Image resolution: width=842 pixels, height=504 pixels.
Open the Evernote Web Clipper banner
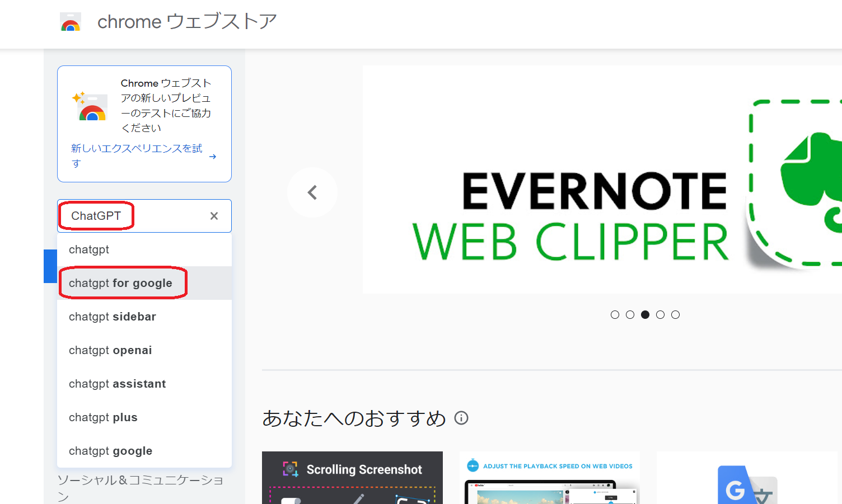(x=602, y=180)
